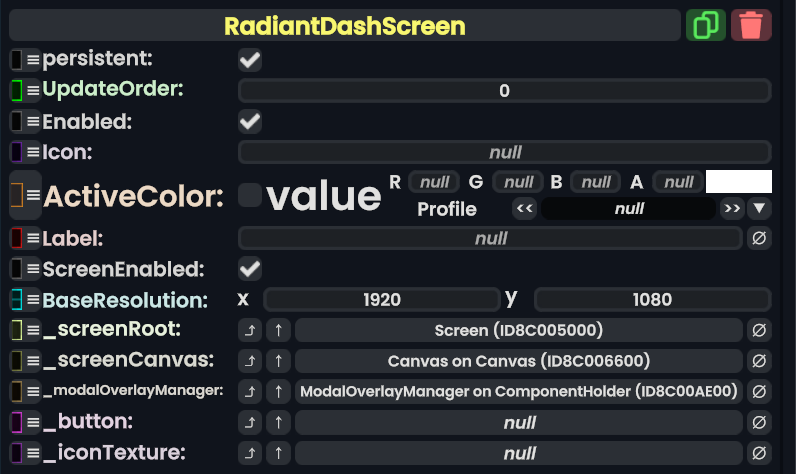This screenshot has width=796, height=474.
Task: Click Canvas on Canvas (ID8C006600) field
Action: coord(518,361)
